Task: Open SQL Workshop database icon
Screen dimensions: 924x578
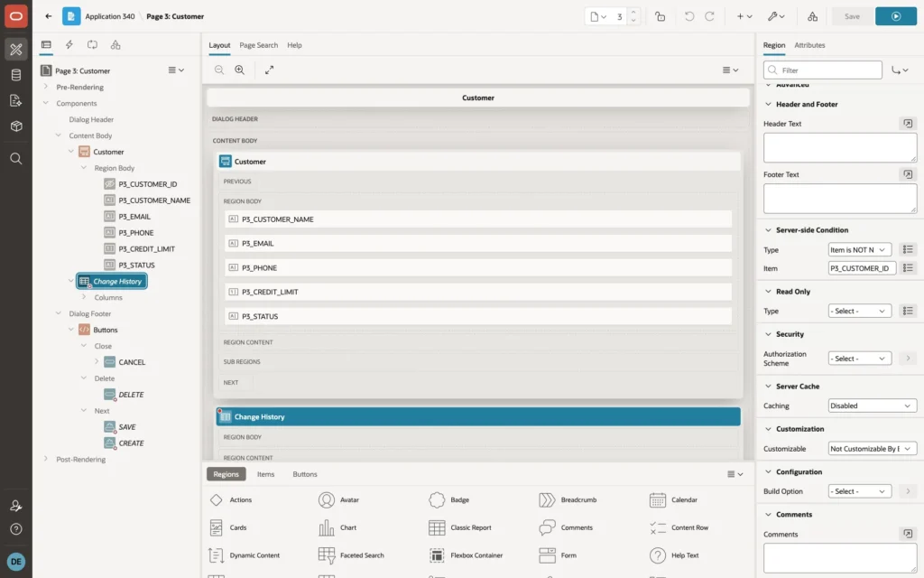Action: point(16,75)
